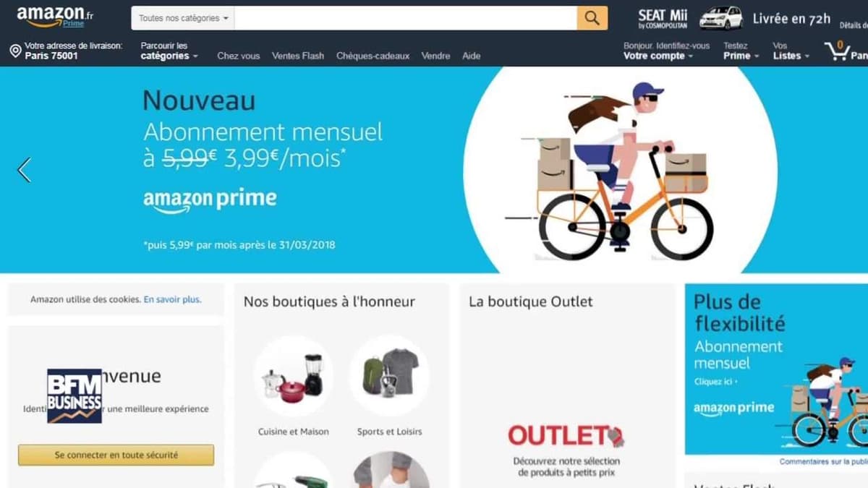
Task: Go to previous banner slide arrow
Action: [24, 170]
